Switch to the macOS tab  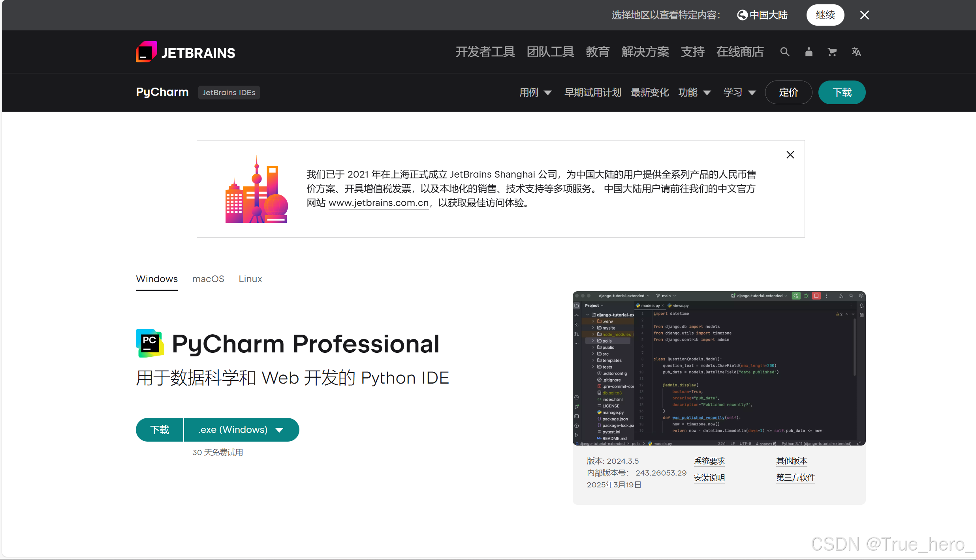coord(208,279)
